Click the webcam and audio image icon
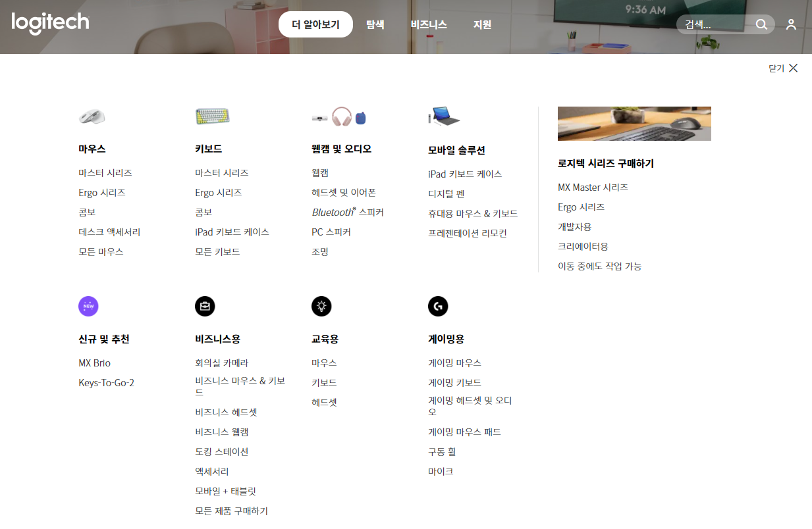The image size is (812, 529). click(339, 117)
